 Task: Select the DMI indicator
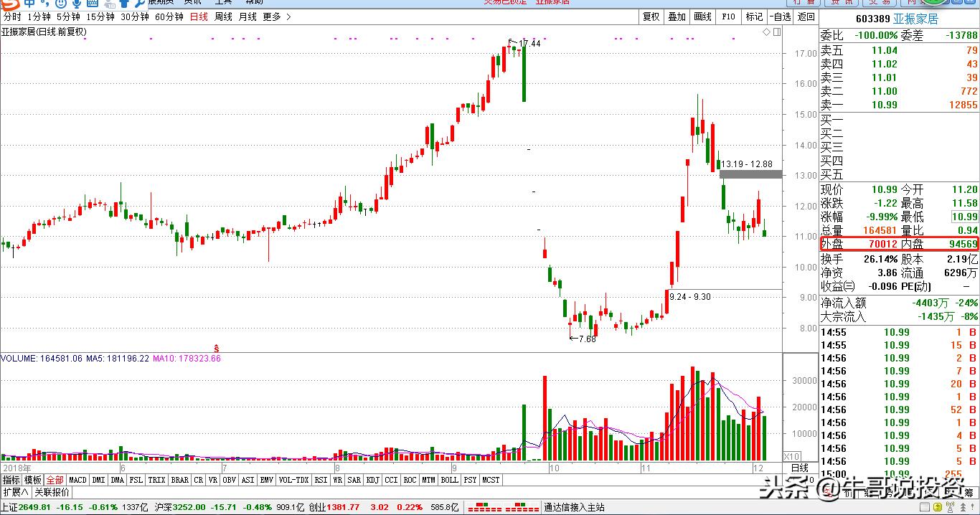coord(98,480)
